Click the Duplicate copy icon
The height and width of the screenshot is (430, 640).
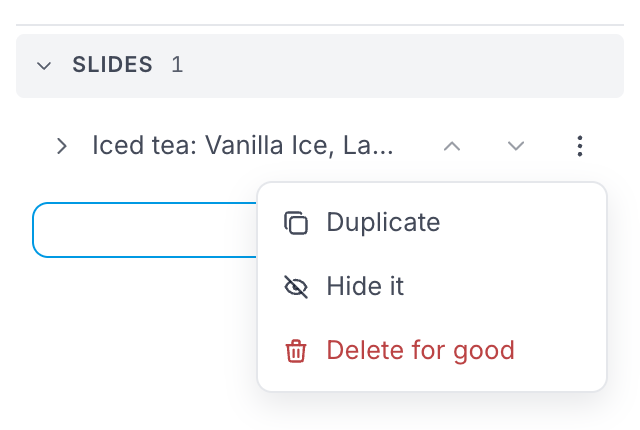click(x=296, y=223)
